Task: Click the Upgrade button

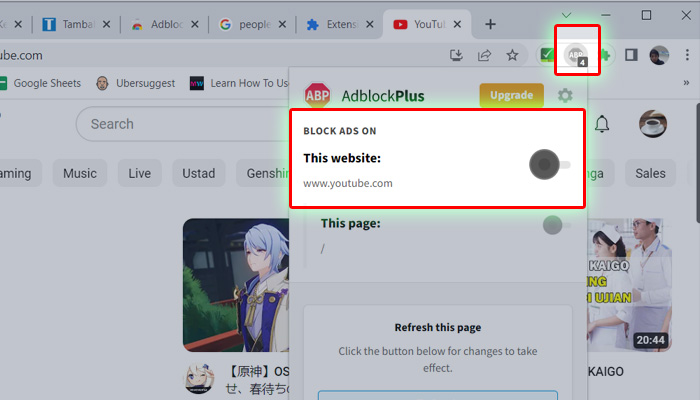Action: coord(512,95)
